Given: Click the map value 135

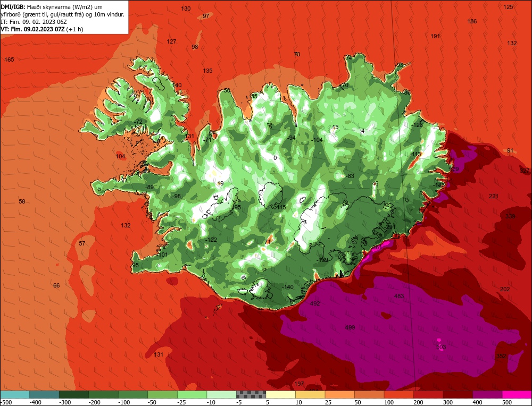Looking at the screenshot, I should tap(207, 71).
